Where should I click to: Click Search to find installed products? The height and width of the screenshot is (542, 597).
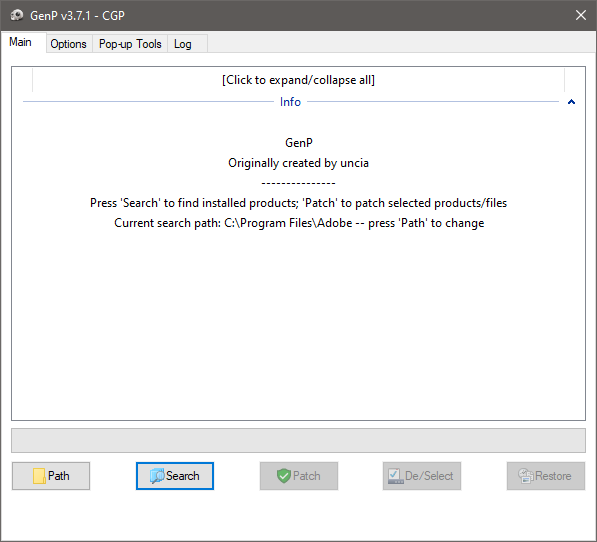click(175, 476)
